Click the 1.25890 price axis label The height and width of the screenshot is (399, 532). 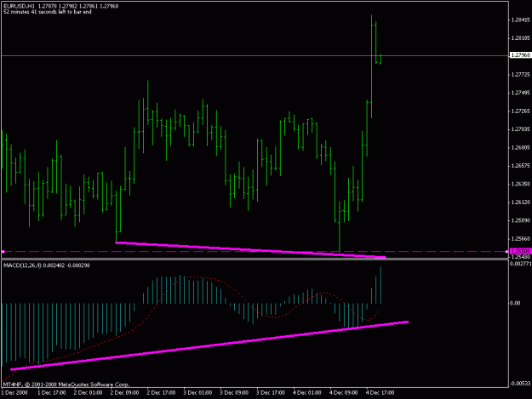(x=520, y=220)
